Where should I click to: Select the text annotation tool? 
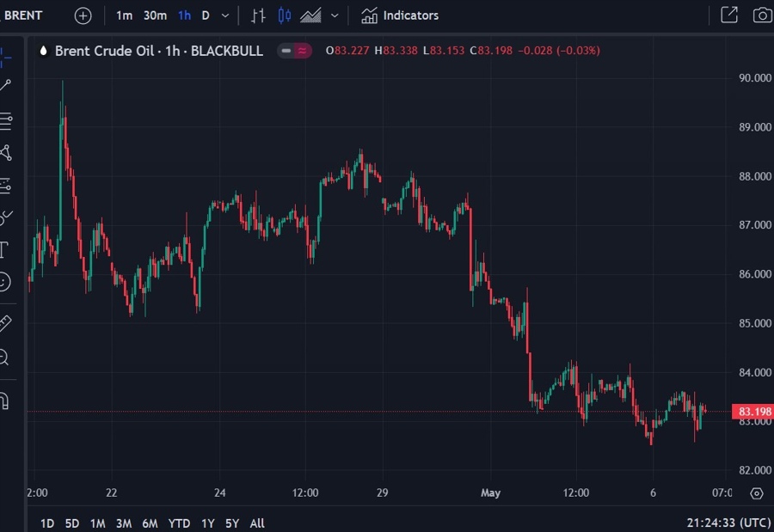pos(4,250)
